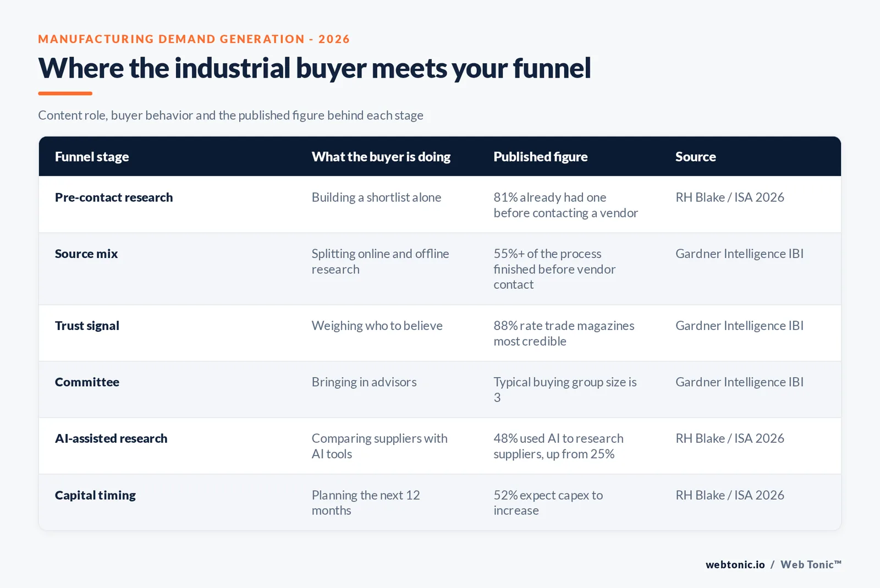Image resolution: width=880 pixels, height=588 pixels.
Task: Click the 'Published figure' column header
Action: [x=540, y=157]
